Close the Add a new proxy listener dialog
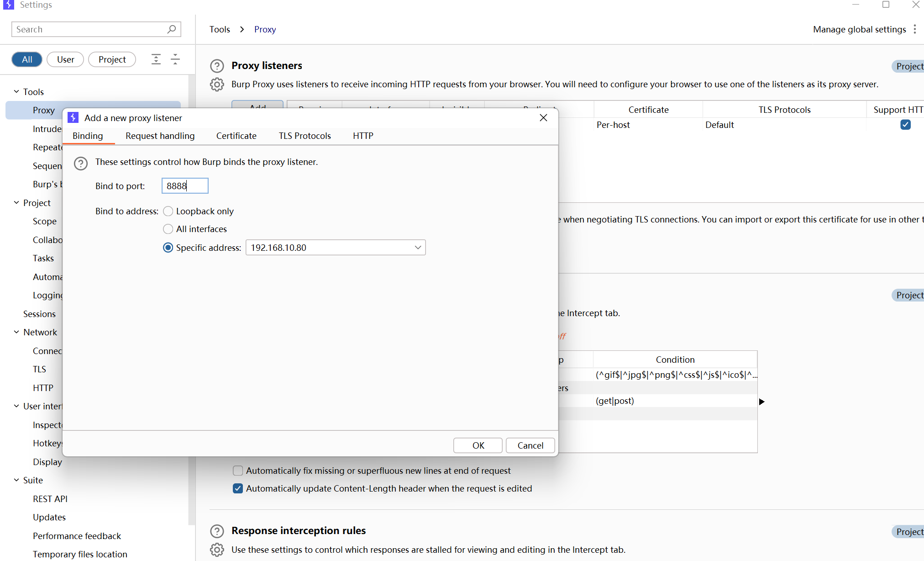924x561 pixels. pos(543,118)
